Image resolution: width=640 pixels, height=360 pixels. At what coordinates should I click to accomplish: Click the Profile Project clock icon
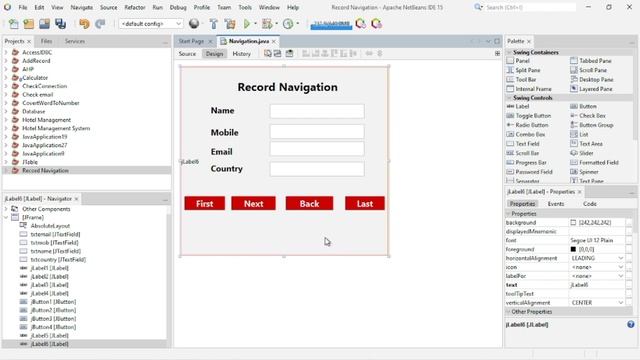point(288,24)
